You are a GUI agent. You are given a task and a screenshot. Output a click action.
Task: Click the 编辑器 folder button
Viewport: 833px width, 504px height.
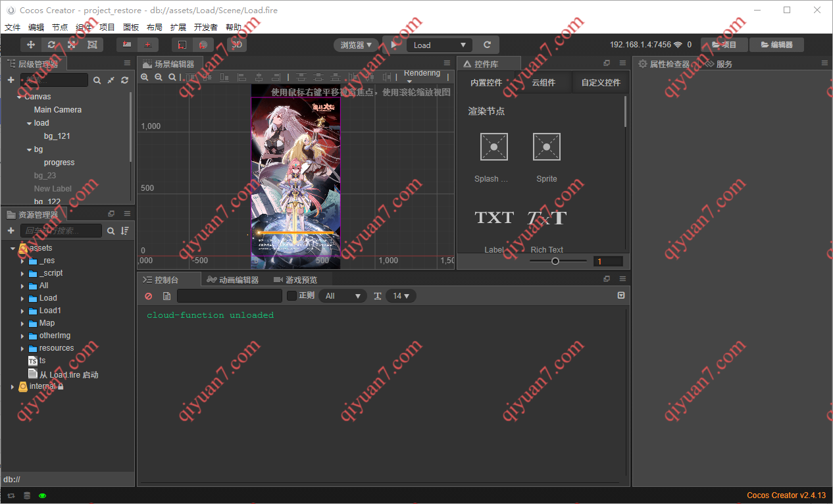(x=776, y=45)
